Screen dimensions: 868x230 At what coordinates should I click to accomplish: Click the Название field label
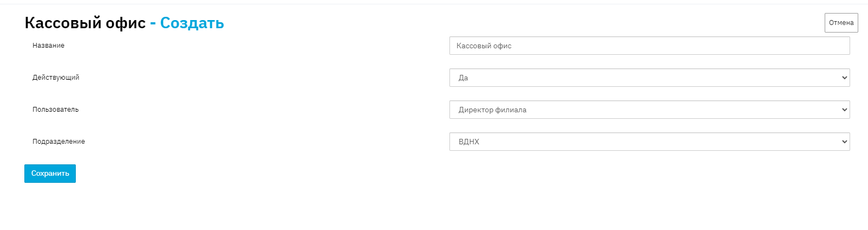(48, 46)
